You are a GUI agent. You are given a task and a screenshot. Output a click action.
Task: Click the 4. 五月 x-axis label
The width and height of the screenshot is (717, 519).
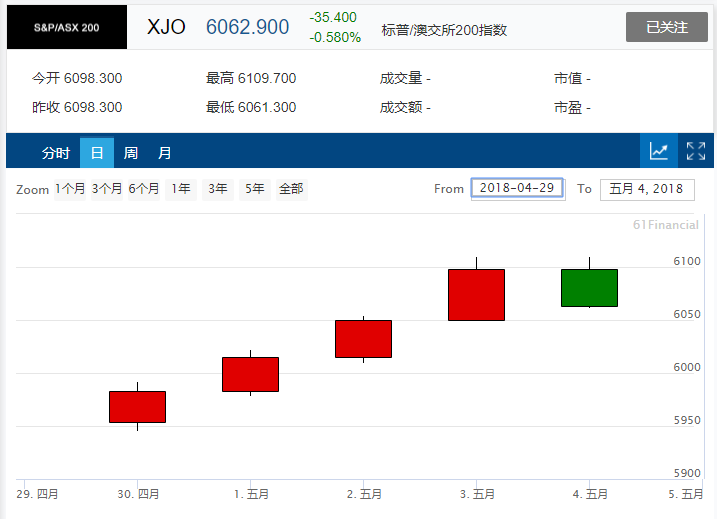click(590, 494)
